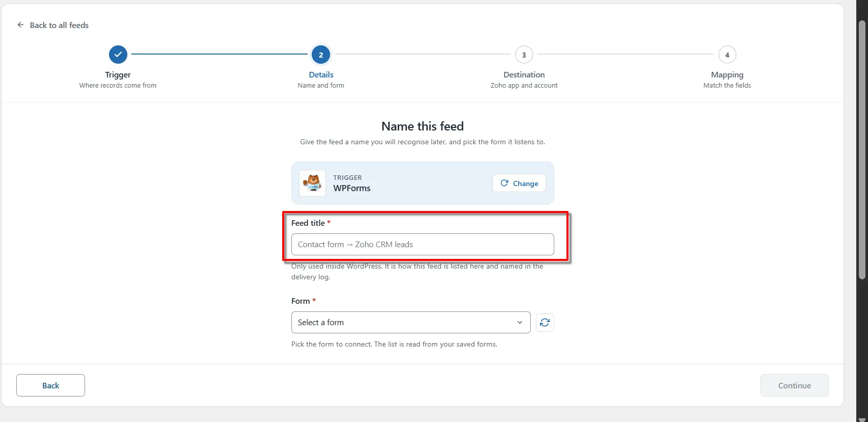The image size is (868, 422).
Task: Click the Zoho app and account subtitle
Action: point(524,85)
